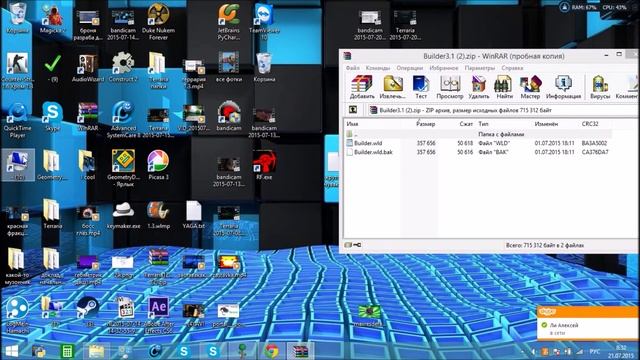
Task: Select the GeometryD... Ярлык desktop shortcut
Action: point(123,169)
